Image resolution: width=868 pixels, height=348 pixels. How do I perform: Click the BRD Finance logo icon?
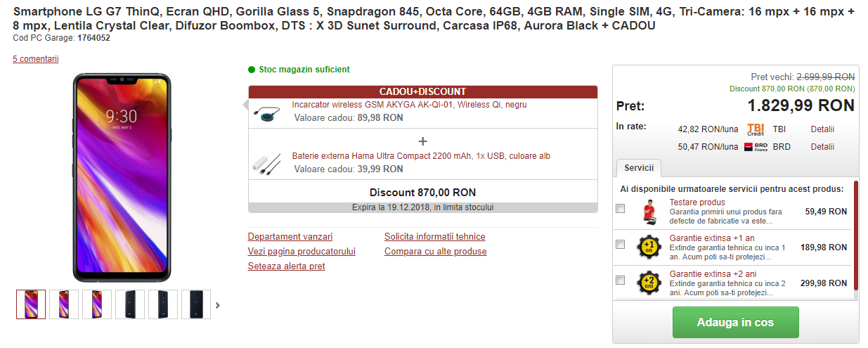click(x=756, y=147)
